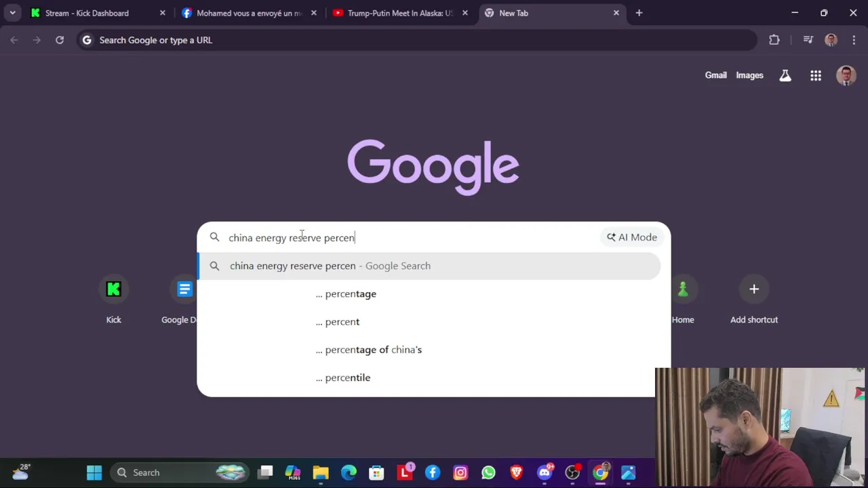
Task: Open Instagram from taskbar
Action: coord(460,472)
